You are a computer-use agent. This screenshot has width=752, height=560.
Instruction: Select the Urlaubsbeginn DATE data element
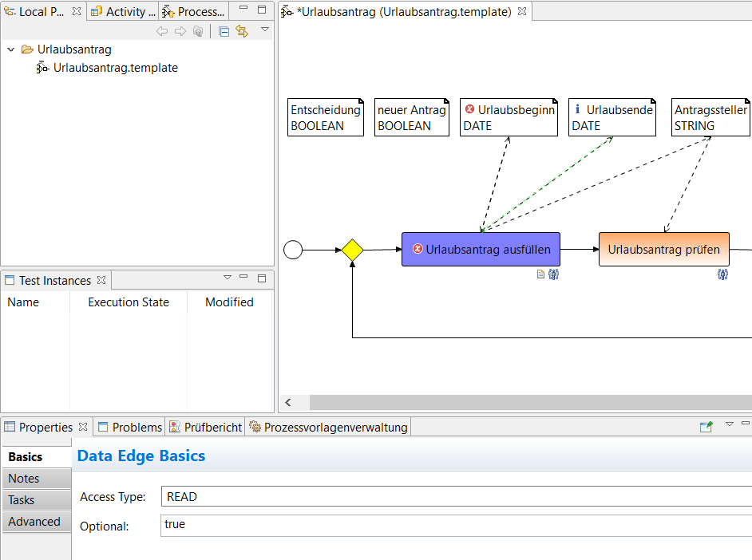[x=509, y=117]
